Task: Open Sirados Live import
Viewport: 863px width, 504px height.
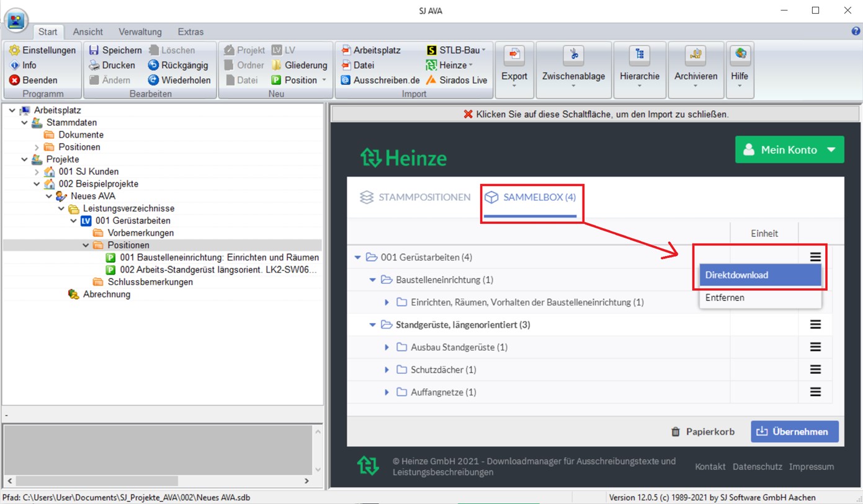Action: [x=457, y=80]
